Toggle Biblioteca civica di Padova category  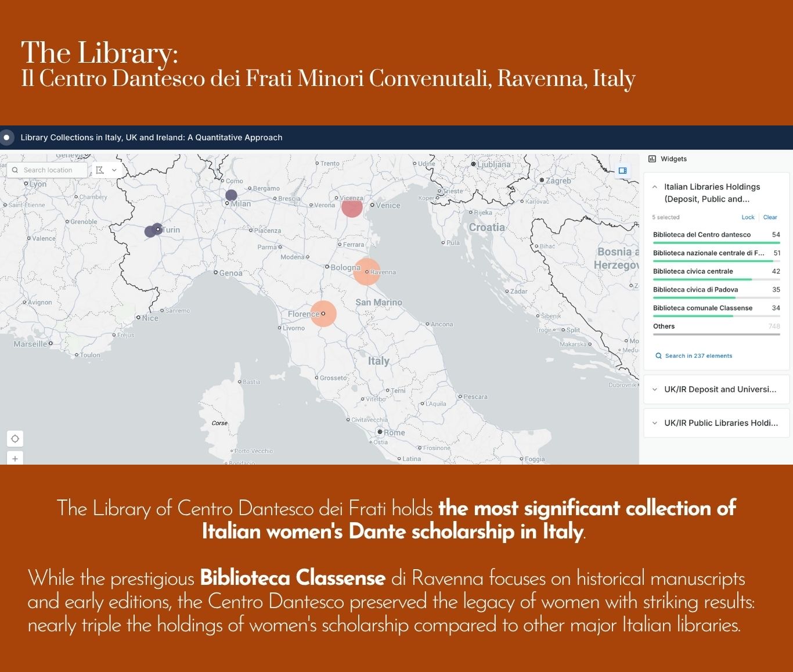[x=695, y=289]
